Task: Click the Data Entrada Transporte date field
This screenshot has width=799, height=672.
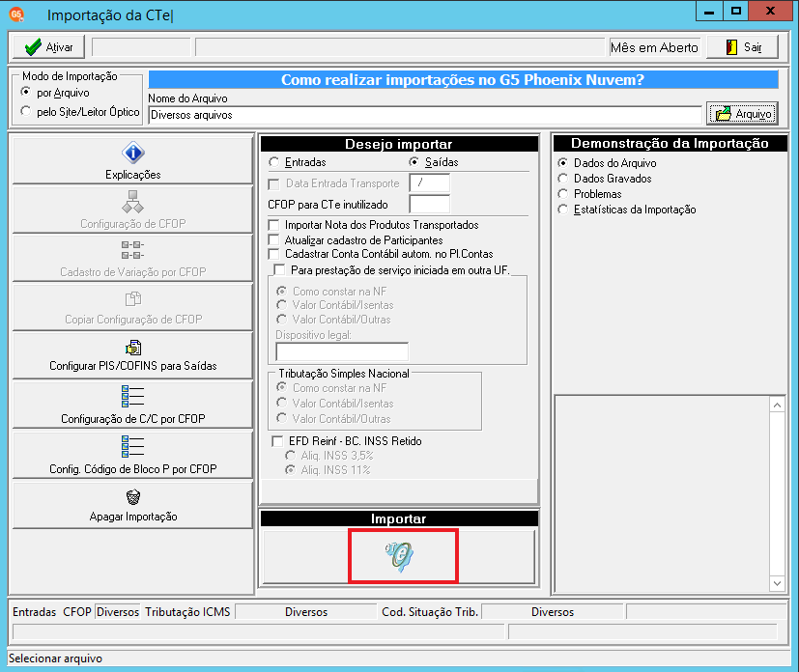Action: click(x=430, y=182)
